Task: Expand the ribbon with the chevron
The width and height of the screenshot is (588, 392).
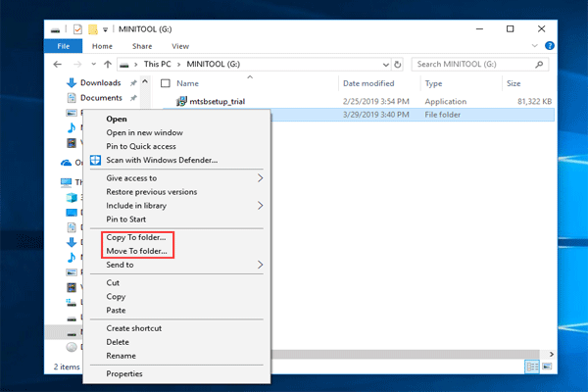Action: [x=534, y=46]
